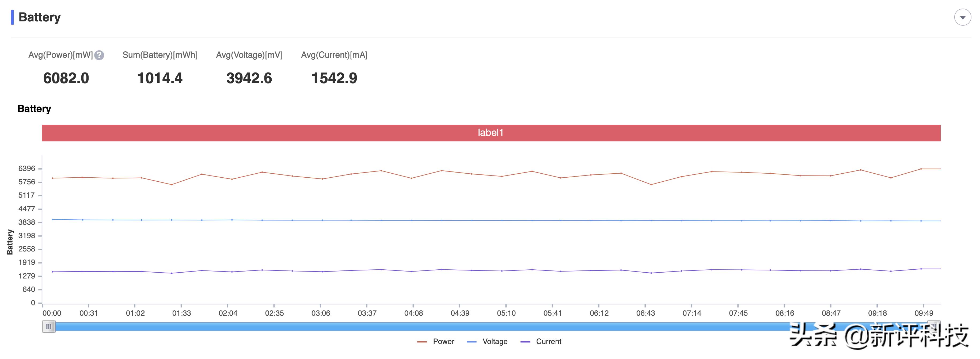Click help icon beside Avg(Power)[mW]
The width and height of the screenshot is (980, 359).
tap(99, 56)
